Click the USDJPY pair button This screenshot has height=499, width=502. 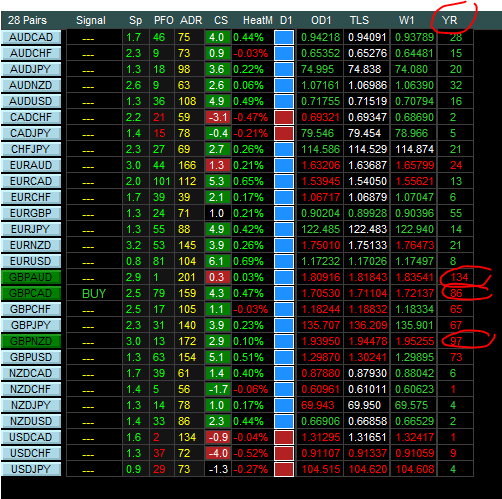click(31, 469)
